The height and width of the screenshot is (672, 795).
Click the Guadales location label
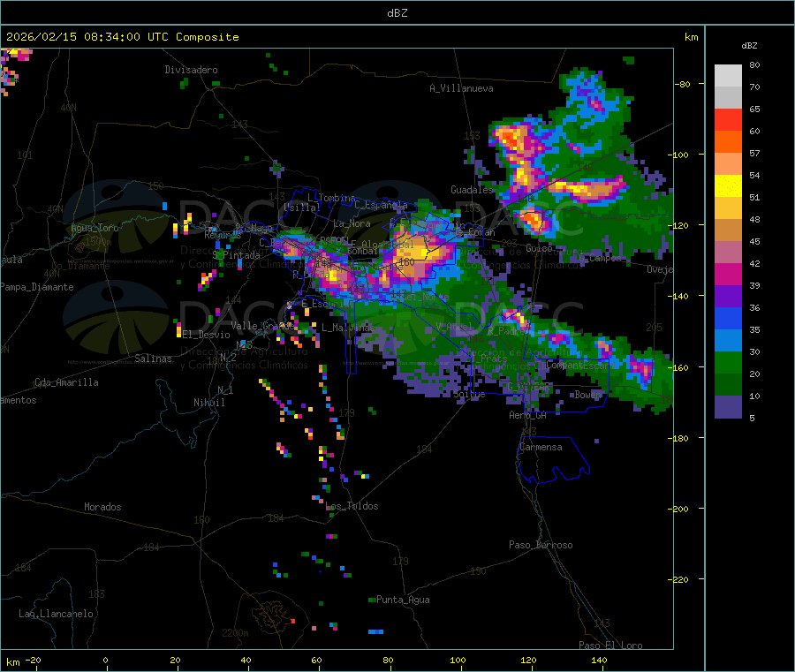pyautogui.click(x=472, y=190)
